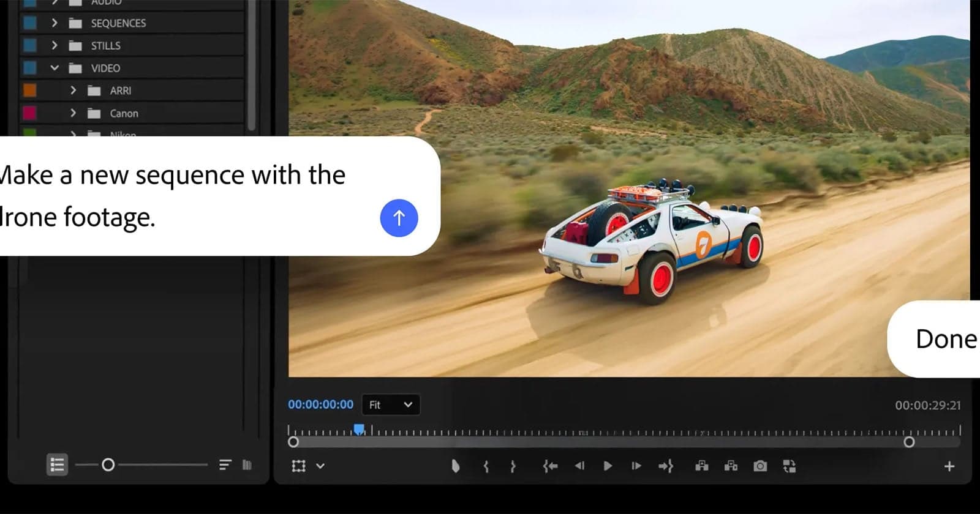Click the Mark In button
Viewport: 980px width, 514px height.
coord(486,466)
